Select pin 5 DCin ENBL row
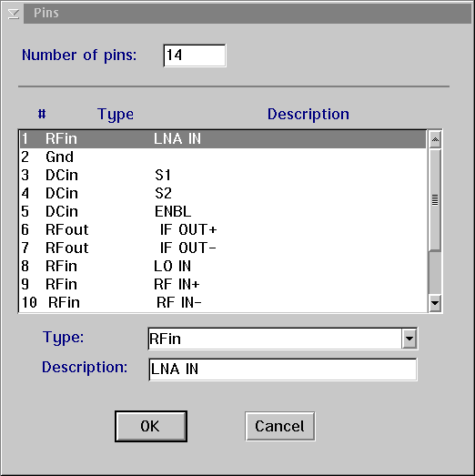The height and width of the screenshot is (476, 475). click(223, 211)
